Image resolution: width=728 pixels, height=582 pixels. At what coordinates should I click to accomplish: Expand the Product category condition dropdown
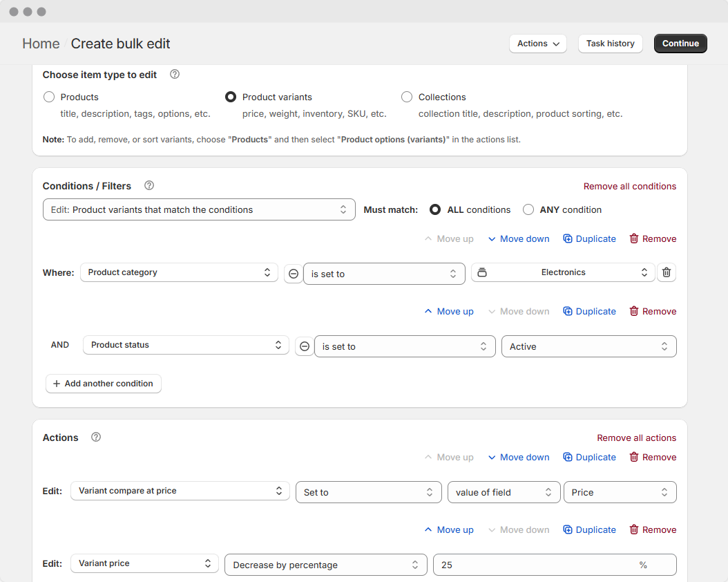click(x=179, y=272)
